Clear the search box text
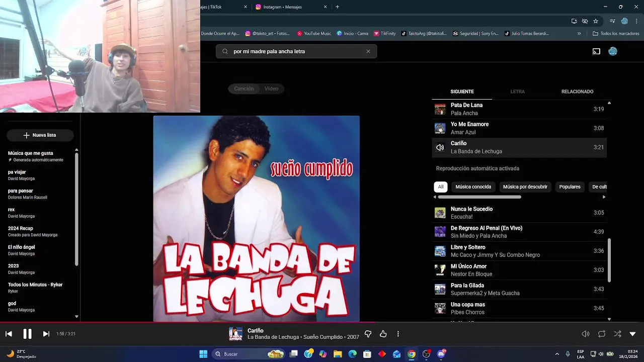 [368, 51]
